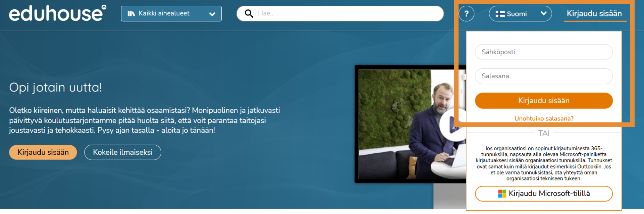Click the magnifying glass search icon
This screenshot has width=644, height=214.
(249, 14)
